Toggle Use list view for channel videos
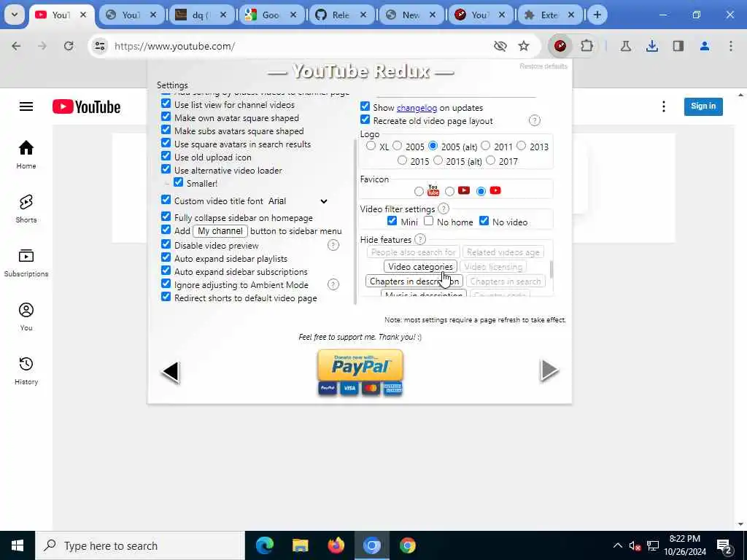 tap(166, 104)
